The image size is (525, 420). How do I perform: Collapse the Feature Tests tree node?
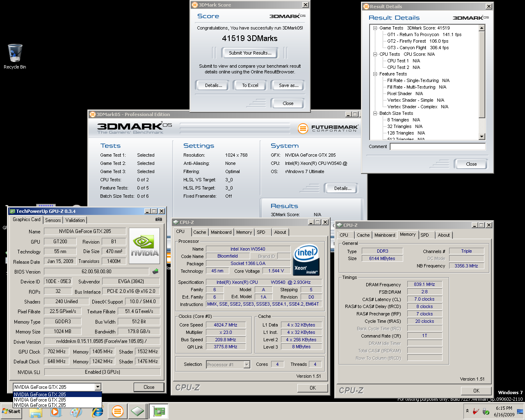point(375,74)
